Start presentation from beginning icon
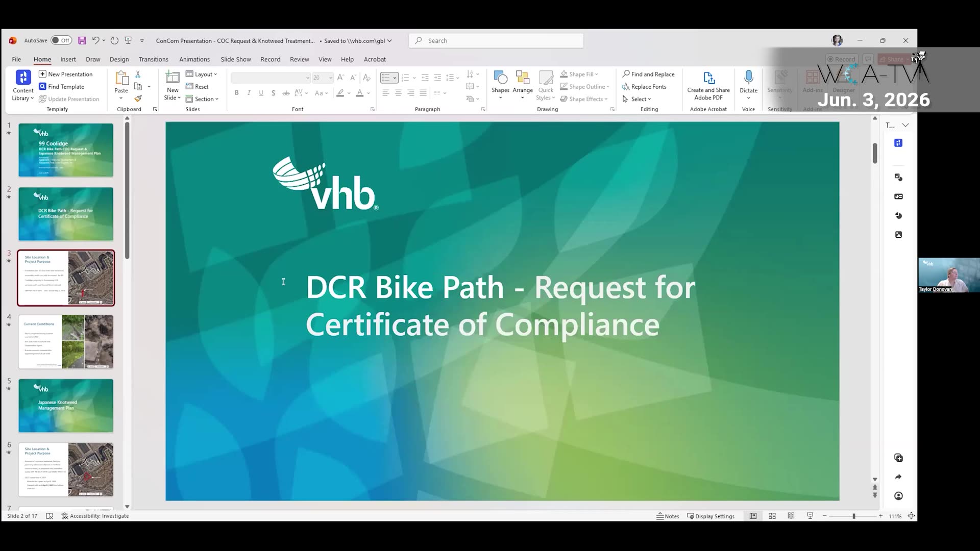Viewport: 980px width, 551px height. [128, 40]
